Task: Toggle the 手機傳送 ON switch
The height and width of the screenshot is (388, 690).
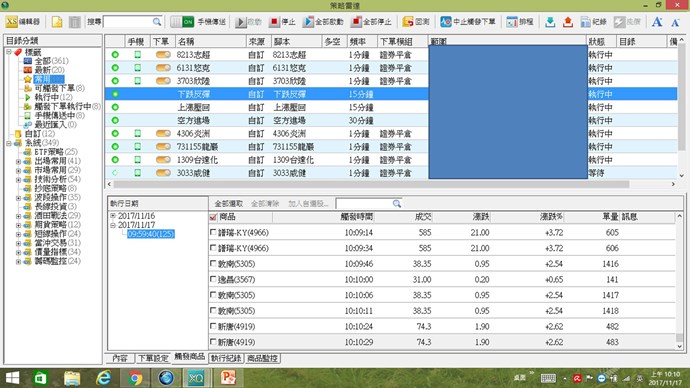Action: [x=182, y=22]
